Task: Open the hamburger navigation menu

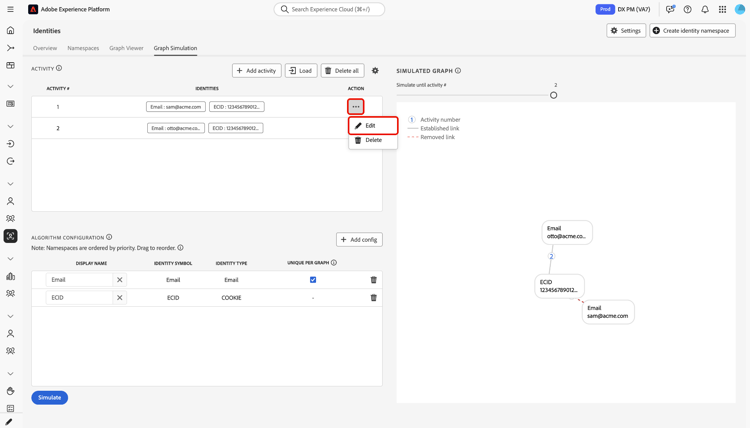Action: click(10, 9)
